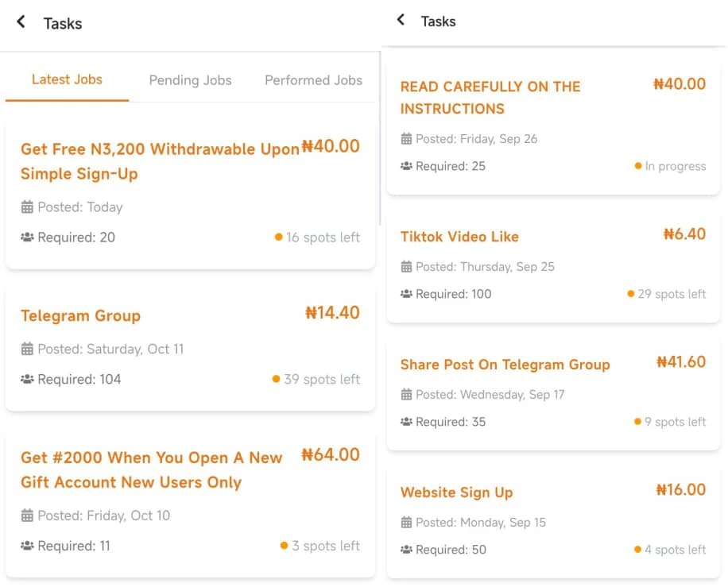This screenshot has height=587, width=728.
Task: Click calendar icon beside Posted: Today
Action: [x=27, y=207]
